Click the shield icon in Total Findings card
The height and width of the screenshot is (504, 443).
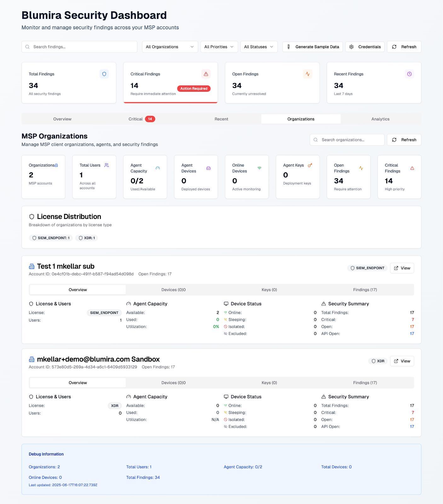coord(104,74)
